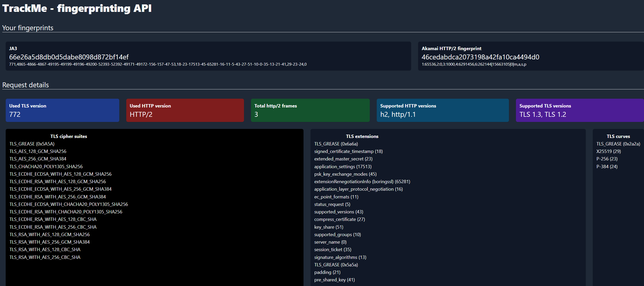Click the 'JA3' card label
The image size is (644, 286).
point(13,49)
